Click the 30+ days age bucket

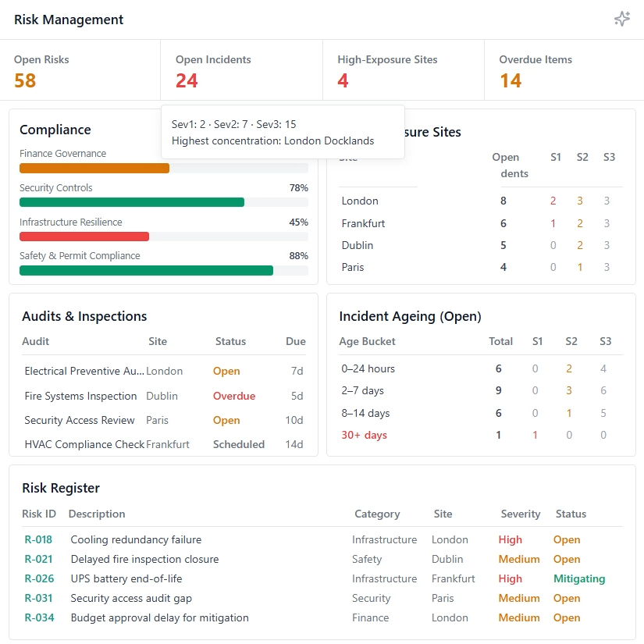pyautogui.click(x=364, y=435)
